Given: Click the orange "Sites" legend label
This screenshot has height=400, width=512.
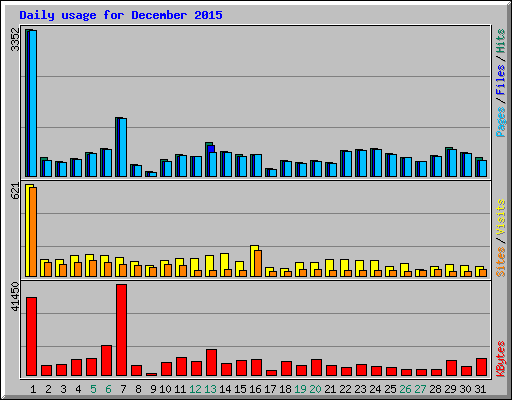Looking at the screenshot, I should coord(501,262).
